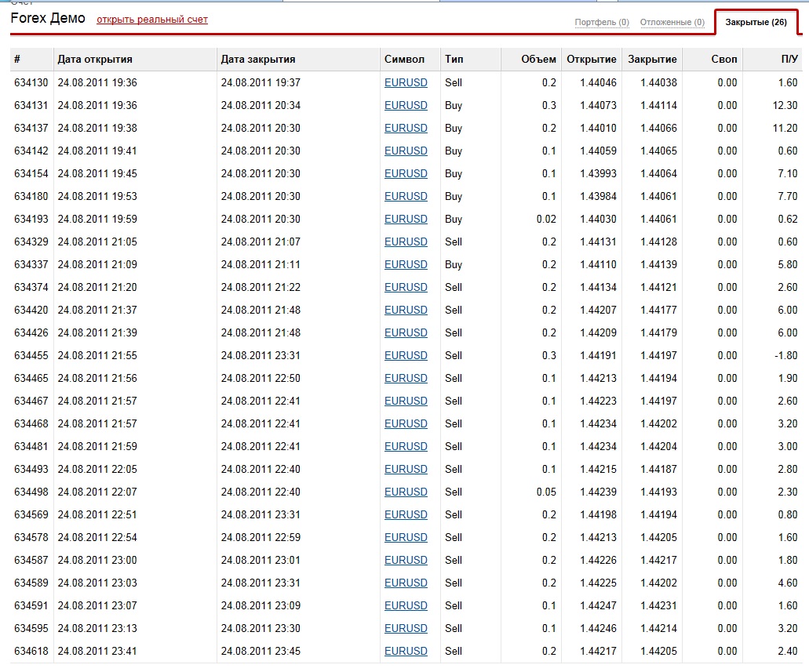Select the Закрытые (26) tab
809x672 pixels.
coord(756,22)
